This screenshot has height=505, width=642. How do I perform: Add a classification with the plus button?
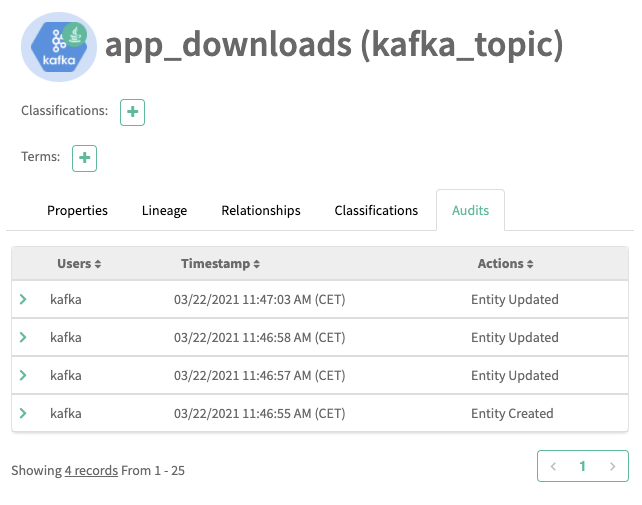click(x=132, y=112)
